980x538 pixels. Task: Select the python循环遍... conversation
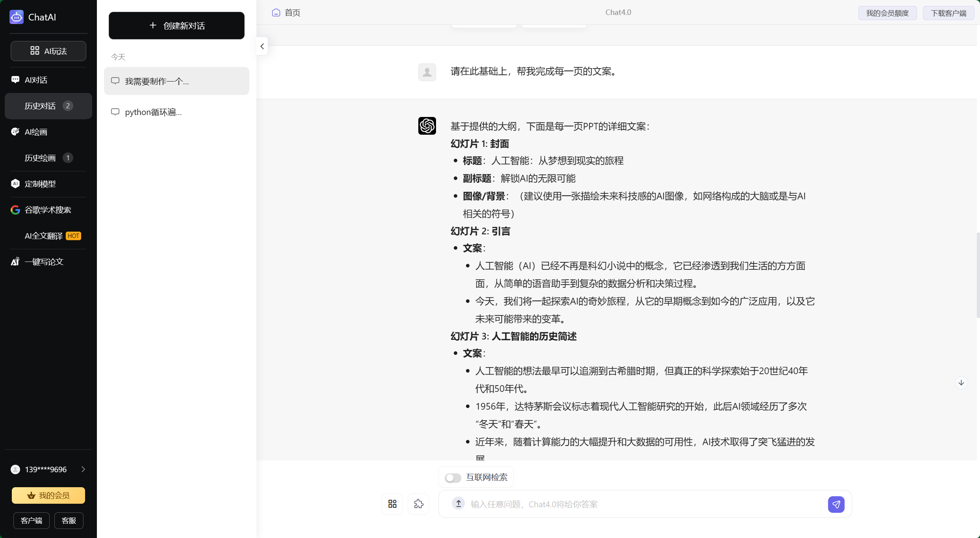(x=153, y=112)
